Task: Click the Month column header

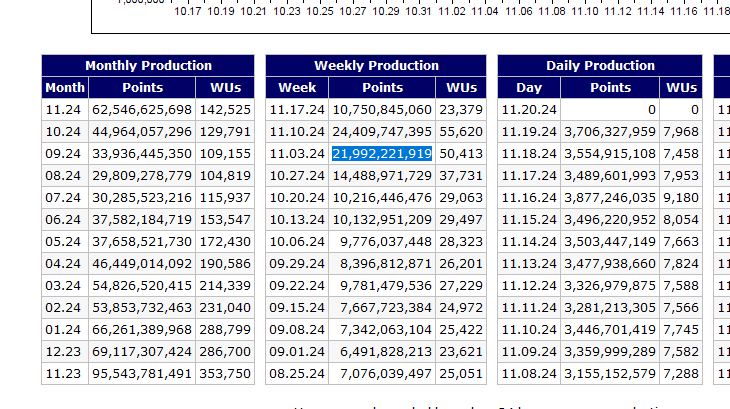Action: coord(65,87)
